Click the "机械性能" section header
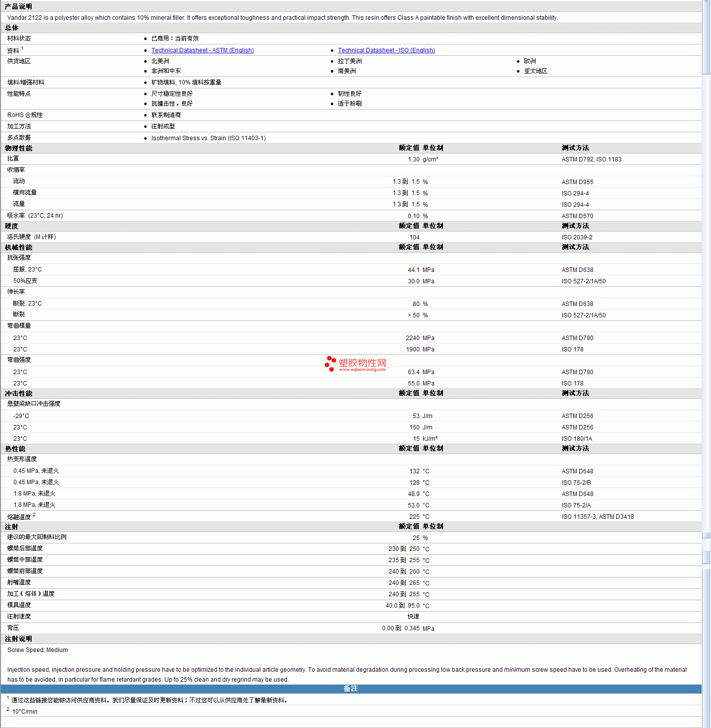The width and height of the screenshot is (711, 728). coord(19,247)
